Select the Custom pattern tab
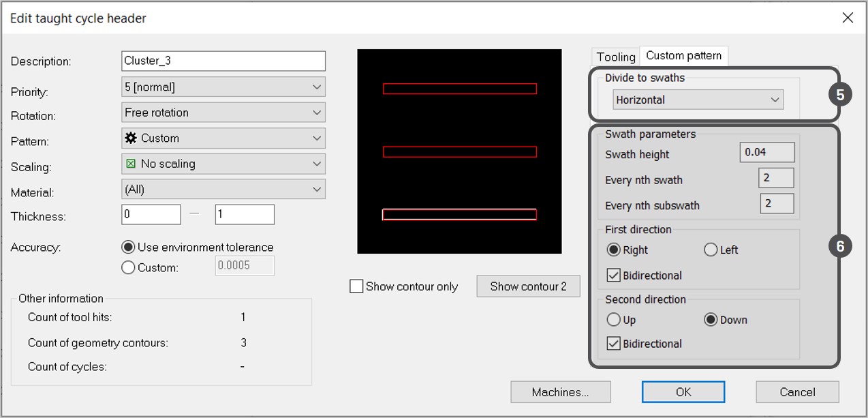868x418 pixels. coord(683,56)
